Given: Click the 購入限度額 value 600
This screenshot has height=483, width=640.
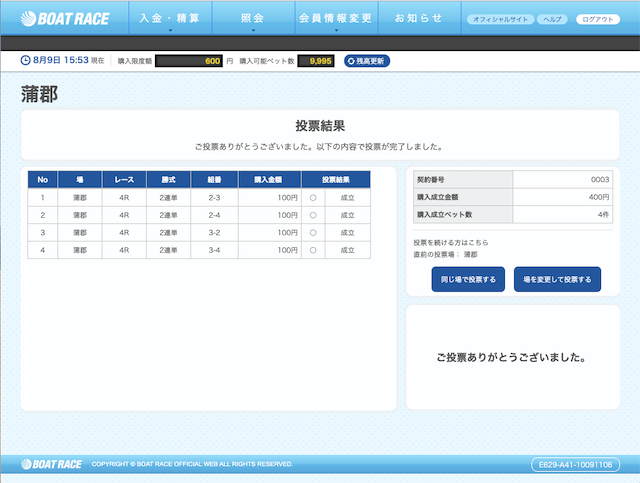Looking at the screenshot, I should tap(189, 61).
